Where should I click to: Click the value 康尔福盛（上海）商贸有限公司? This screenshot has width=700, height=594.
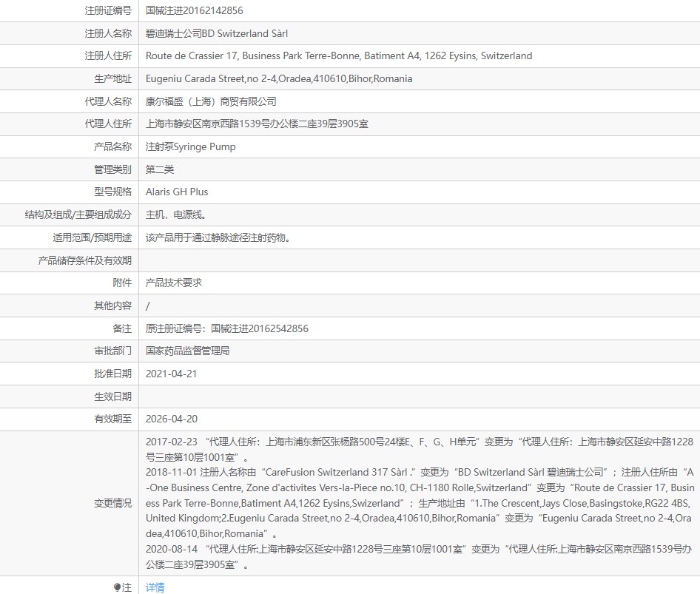(x=211, y=102)
